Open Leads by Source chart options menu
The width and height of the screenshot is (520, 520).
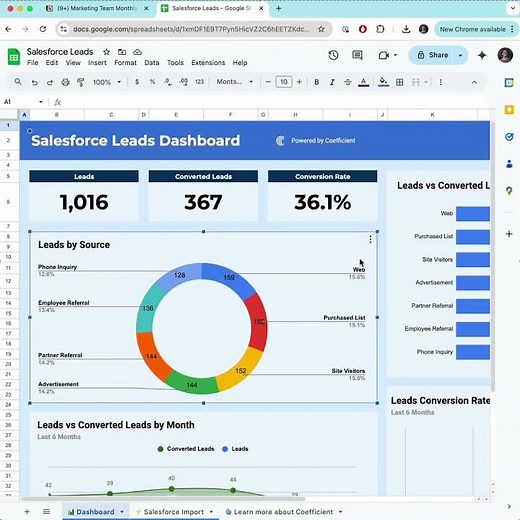coord(370,239)
